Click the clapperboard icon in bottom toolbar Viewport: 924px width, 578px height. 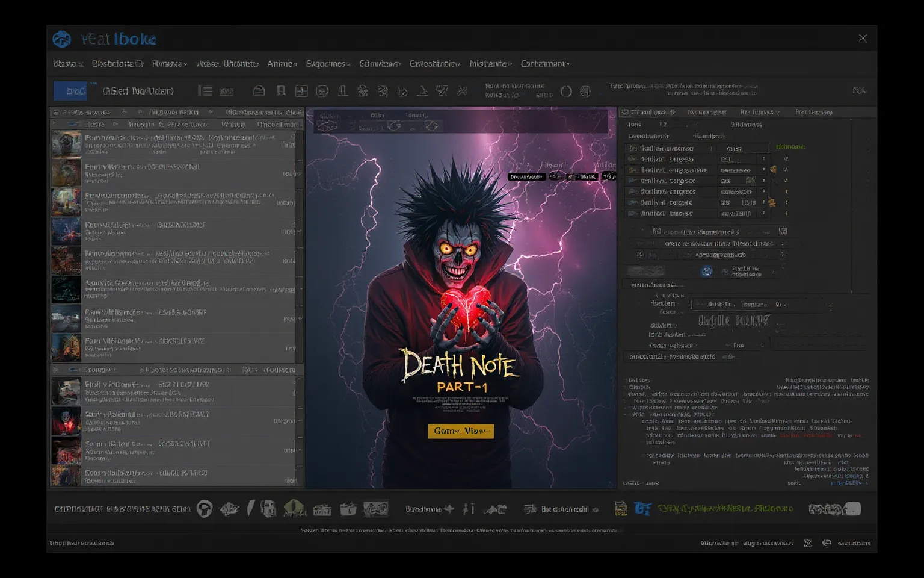(x=322, y=509)
